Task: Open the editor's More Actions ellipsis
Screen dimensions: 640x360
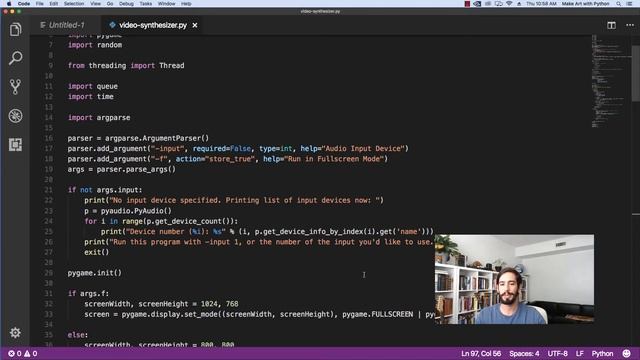Action: (x=630, y=25)
